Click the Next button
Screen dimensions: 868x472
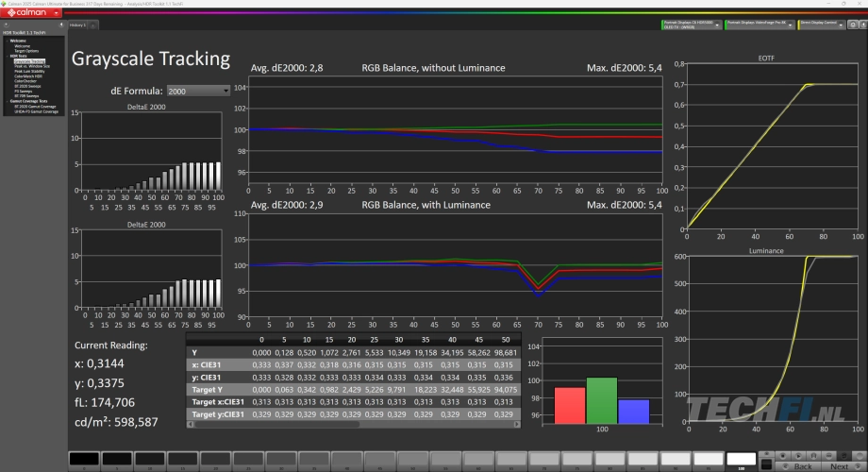pyautogui.click(x=838, y=465)
